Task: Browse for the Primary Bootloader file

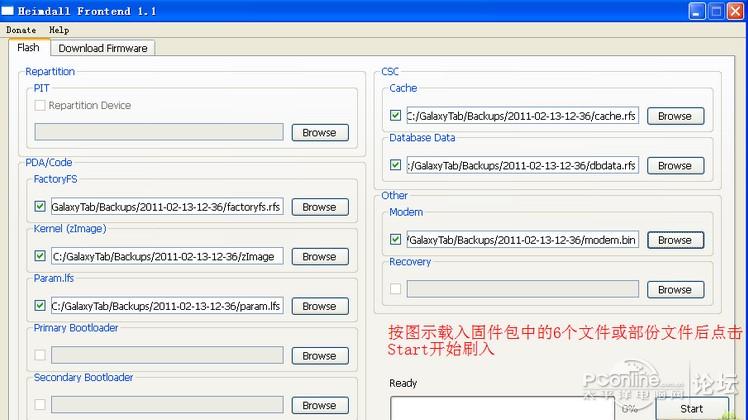Action: 320,356
